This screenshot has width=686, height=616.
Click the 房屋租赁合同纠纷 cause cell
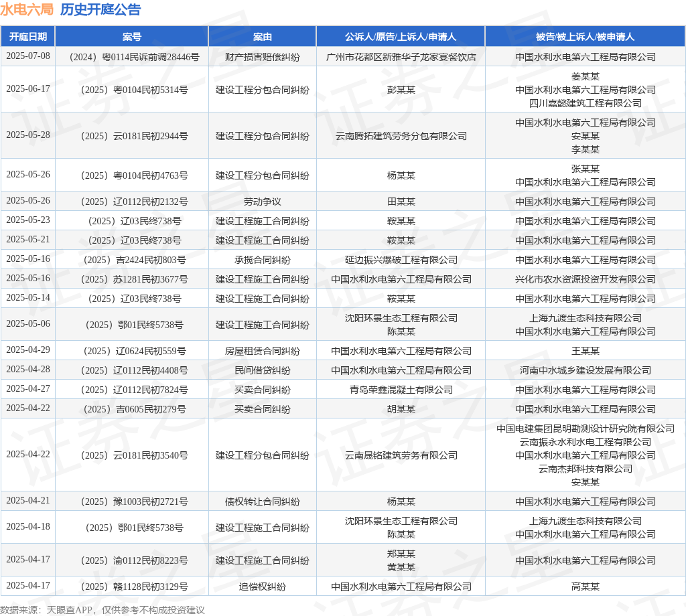263,352
